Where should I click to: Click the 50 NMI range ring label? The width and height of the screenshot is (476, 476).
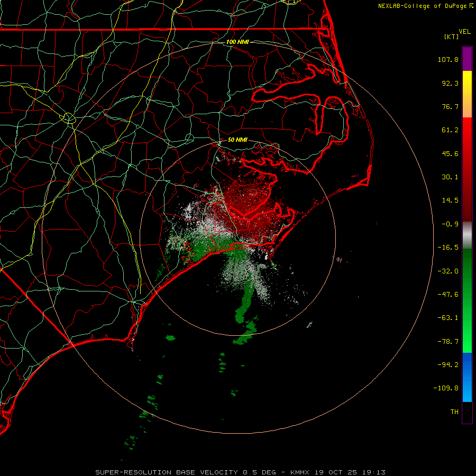(x=237, y=140)
